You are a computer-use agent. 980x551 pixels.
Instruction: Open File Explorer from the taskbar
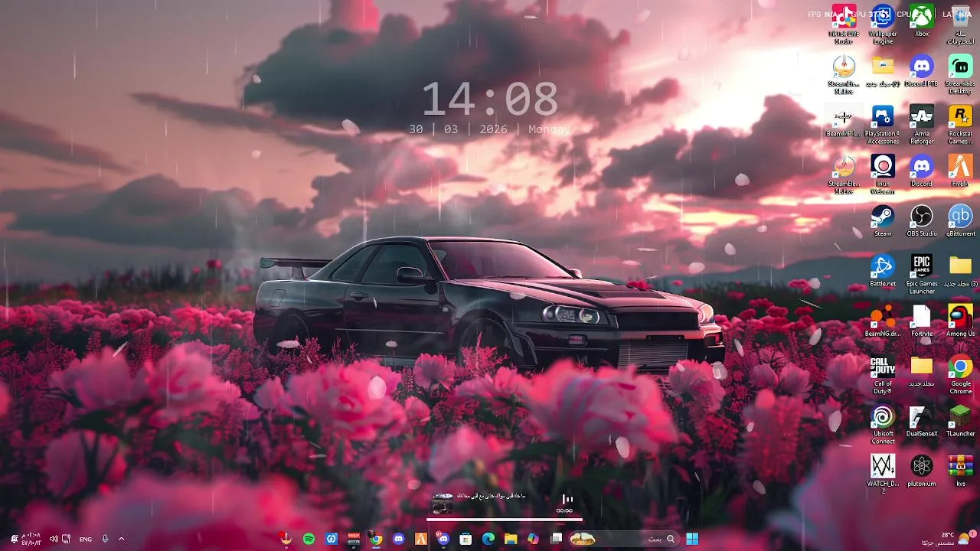click(x=511, y=539)
